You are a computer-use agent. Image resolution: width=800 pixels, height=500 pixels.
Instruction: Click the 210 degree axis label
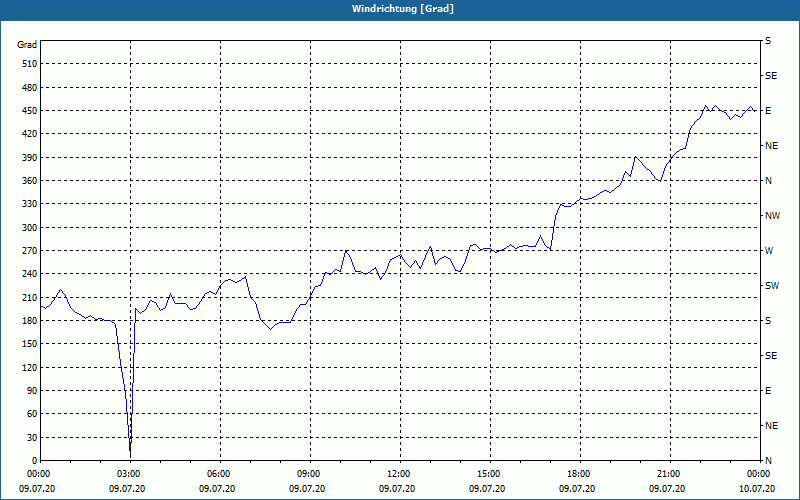pyautogui.click(x=30, y=297)
